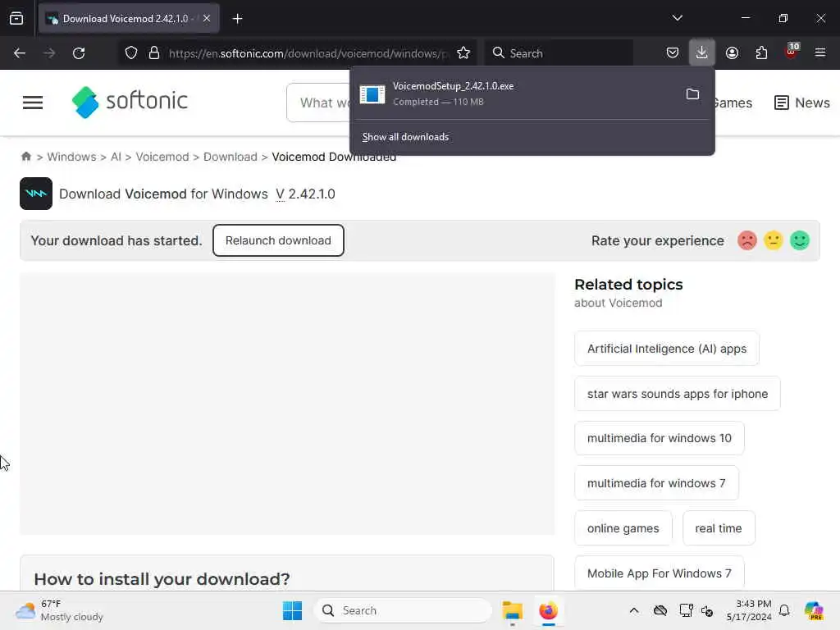Open the Firefox application hamburger menu

coord(819,52)
